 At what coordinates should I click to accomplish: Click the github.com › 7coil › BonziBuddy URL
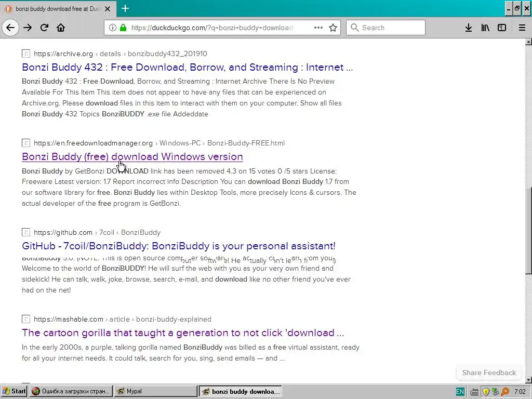pyautogui.click(x=97, y=232)
